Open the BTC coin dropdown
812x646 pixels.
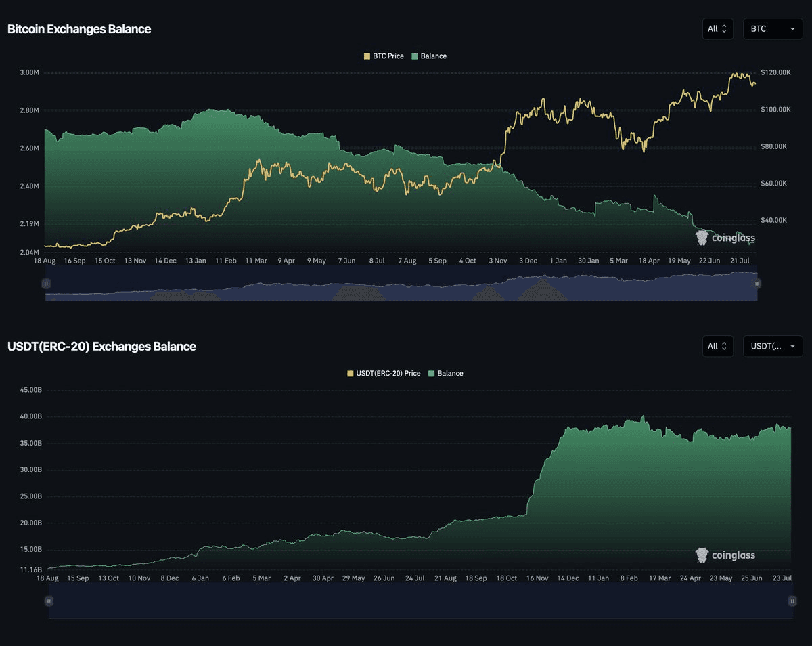[772, 29]
